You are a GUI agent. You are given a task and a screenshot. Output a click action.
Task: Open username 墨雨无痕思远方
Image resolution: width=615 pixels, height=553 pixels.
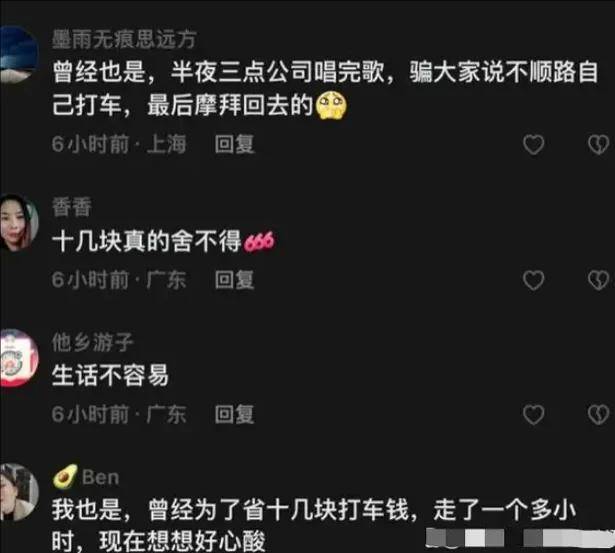tap(124, 40)
